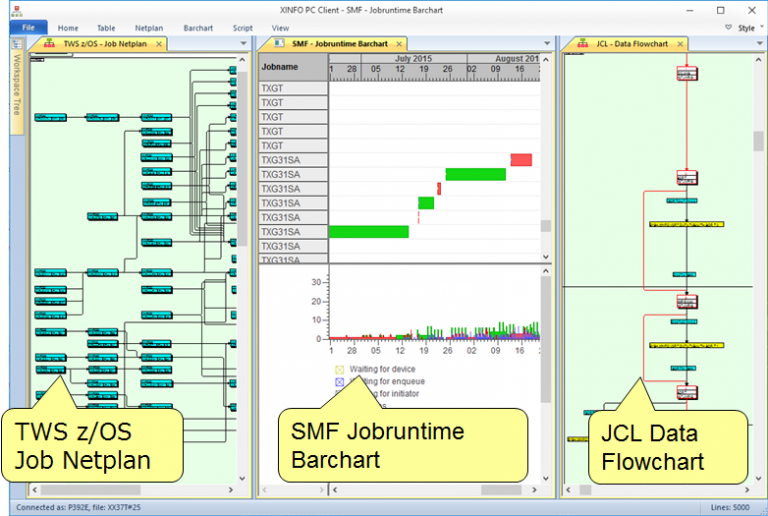Select the upper yellow dataset node in Flowchart
This screenshot has width=768, height=516.
point(686,224)
